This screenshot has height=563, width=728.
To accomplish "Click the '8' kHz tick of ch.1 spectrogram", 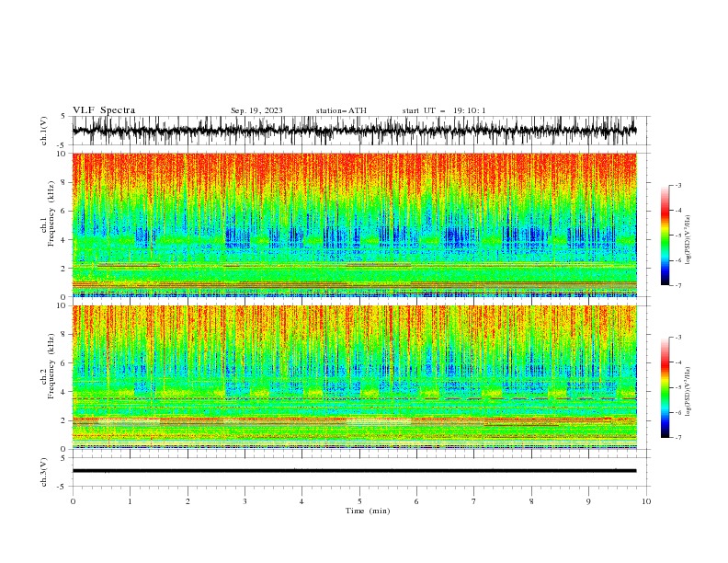I will 64,182.
